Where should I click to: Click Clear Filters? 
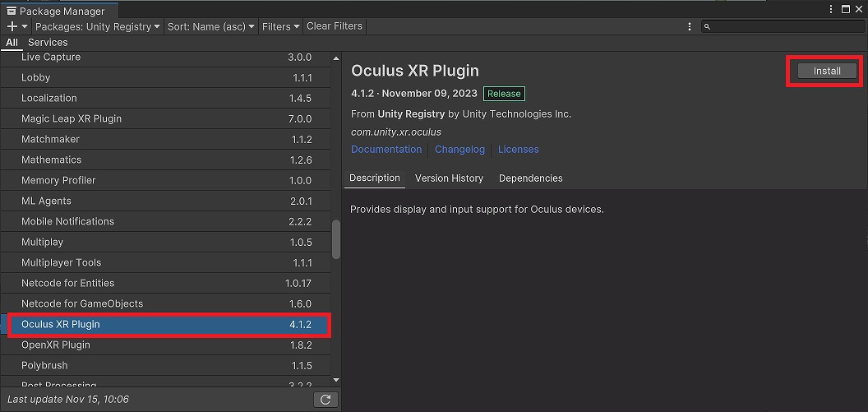pos(335,26)
